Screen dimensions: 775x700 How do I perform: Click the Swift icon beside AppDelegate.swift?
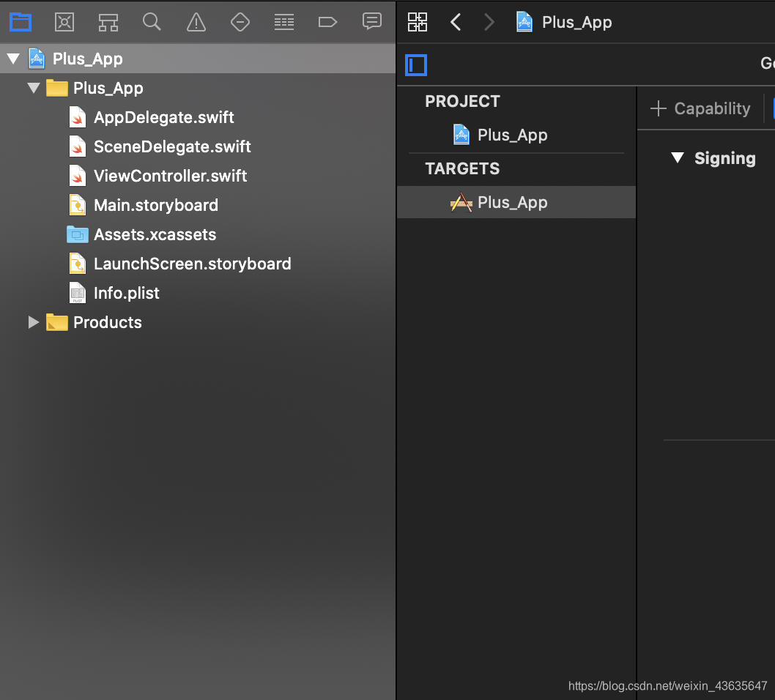click(x=78, y=118)
